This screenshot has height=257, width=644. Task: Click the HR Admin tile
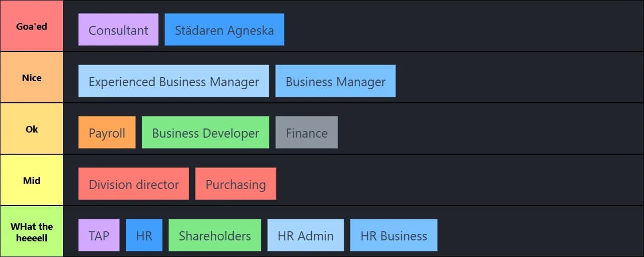click(x=305, y=235)
